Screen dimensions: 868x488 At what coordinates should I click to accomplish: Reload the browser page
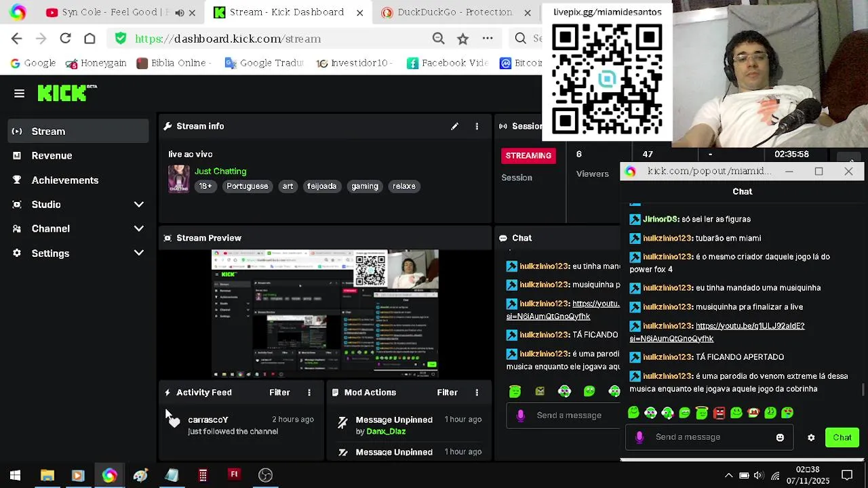click(x=65, y=39)
